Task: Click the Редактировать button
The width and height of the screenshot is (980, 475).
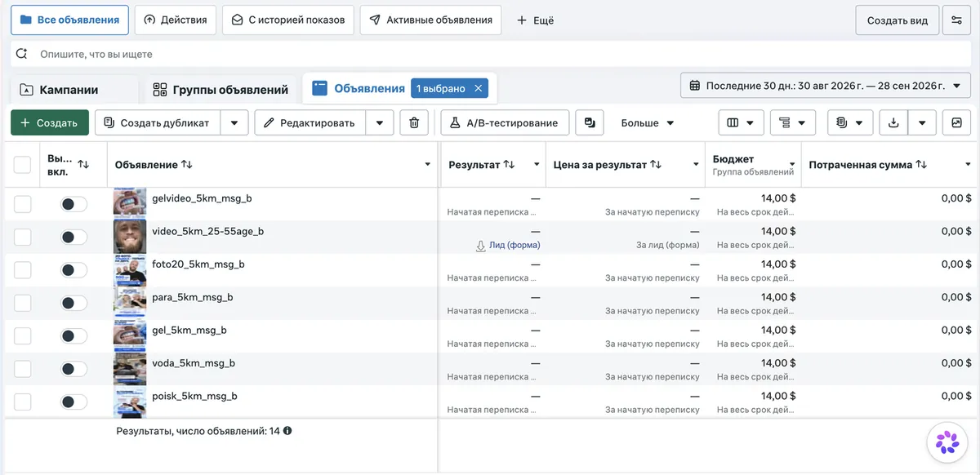Action: [310, 122]
